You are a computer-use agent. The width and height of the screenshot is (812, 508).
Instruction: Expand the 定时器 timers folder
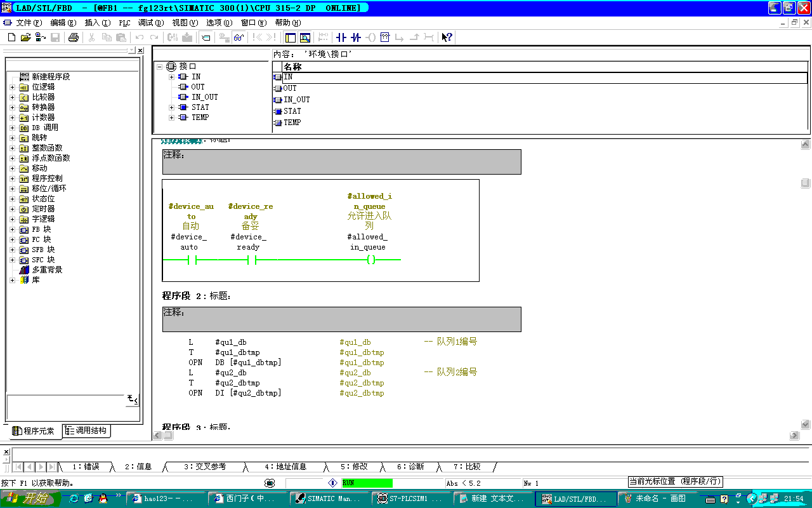click(12, 209)
